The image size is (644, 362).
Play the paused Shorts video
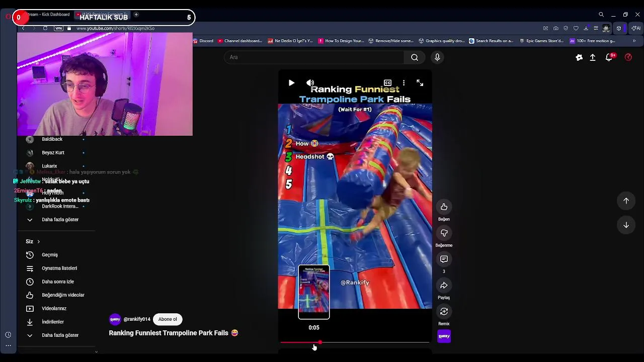coord(291,83)
